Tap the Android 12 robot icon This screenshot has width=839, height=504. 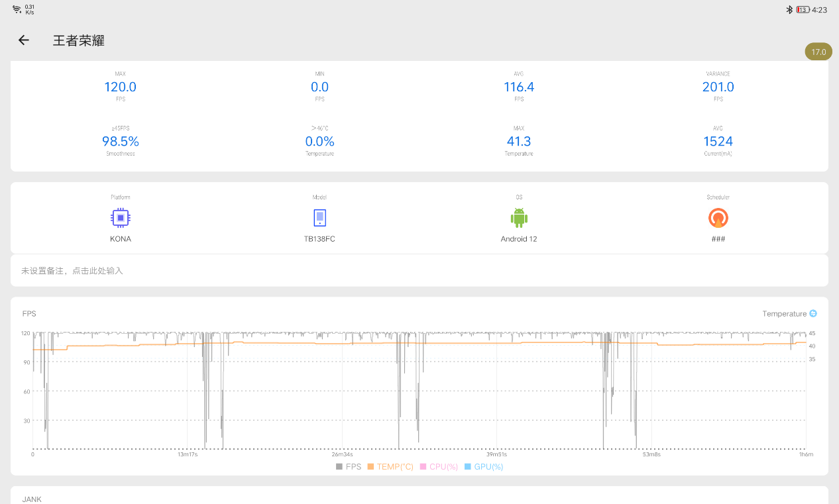519,217
